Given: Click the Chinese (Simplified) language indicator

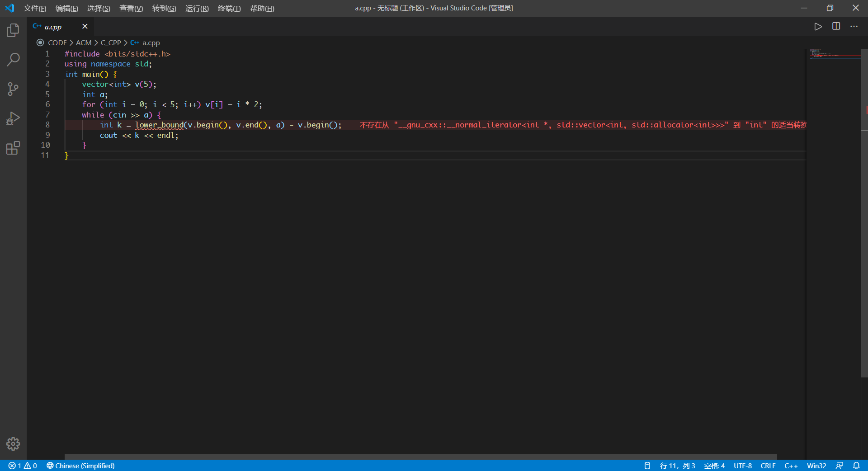Looking at the screenshot, I should (80, 466).
